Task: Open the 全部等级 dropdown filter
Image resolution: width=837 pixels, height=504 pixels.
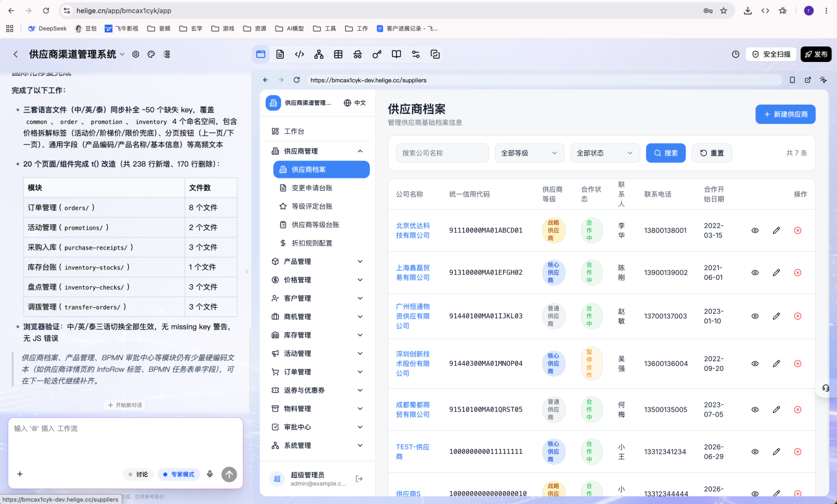Action: pos(530,153)
